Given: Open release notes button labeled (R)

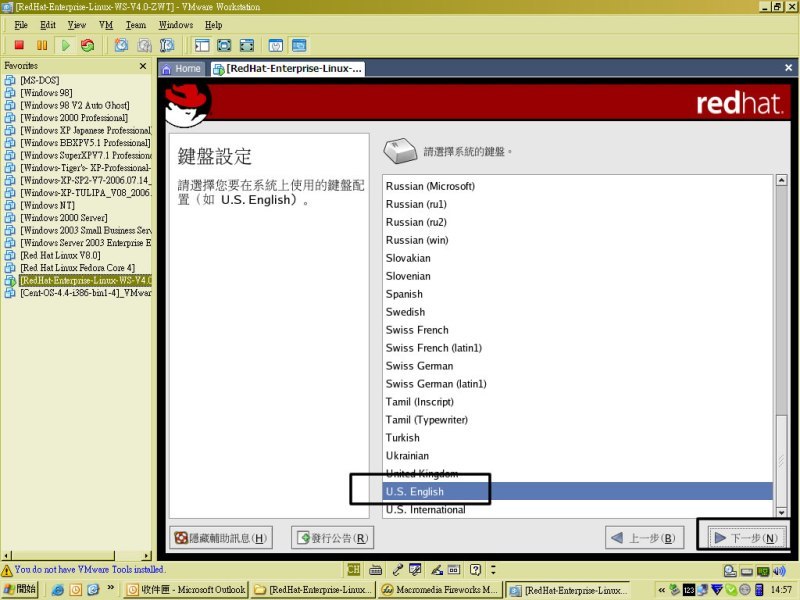Looking at the screenshot, I should point(333,538).
